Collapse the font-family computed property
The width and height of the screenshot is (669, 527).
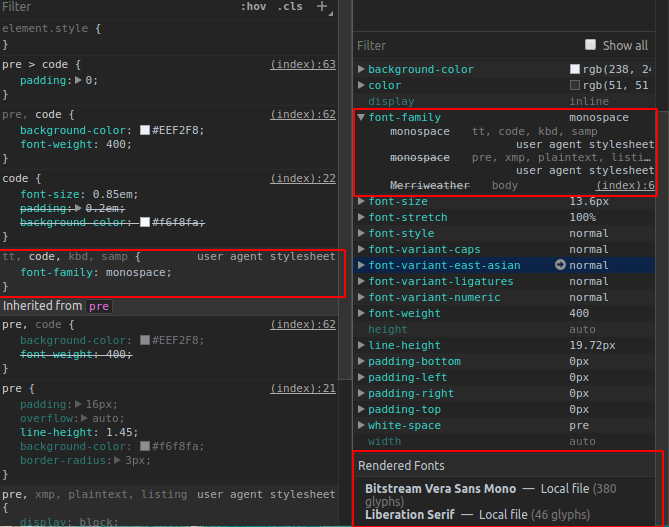[x=361, y=117]
